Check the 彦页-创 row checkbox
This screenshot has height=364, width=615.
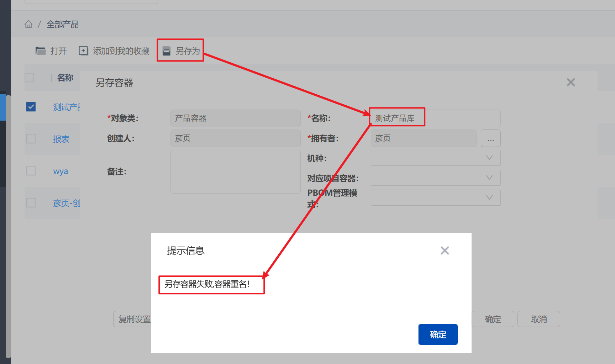pyautogui.click(x=31, y=203)
